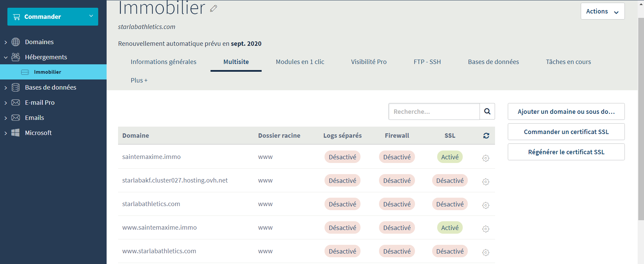644x264 pixels.
Task: Click Activé SSL badge for saintemaxime.immo
Action: (x=450, y=157)
